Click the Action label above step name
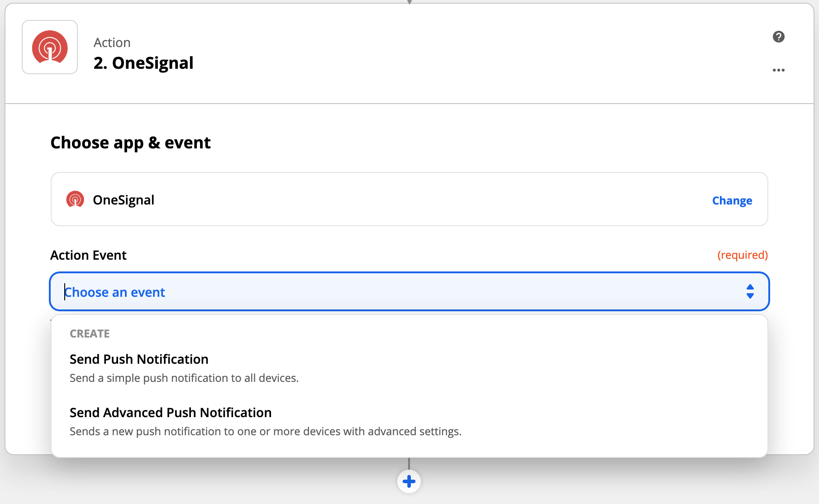Viewport: 819px width, 504px height. click(x=112, y=43)
